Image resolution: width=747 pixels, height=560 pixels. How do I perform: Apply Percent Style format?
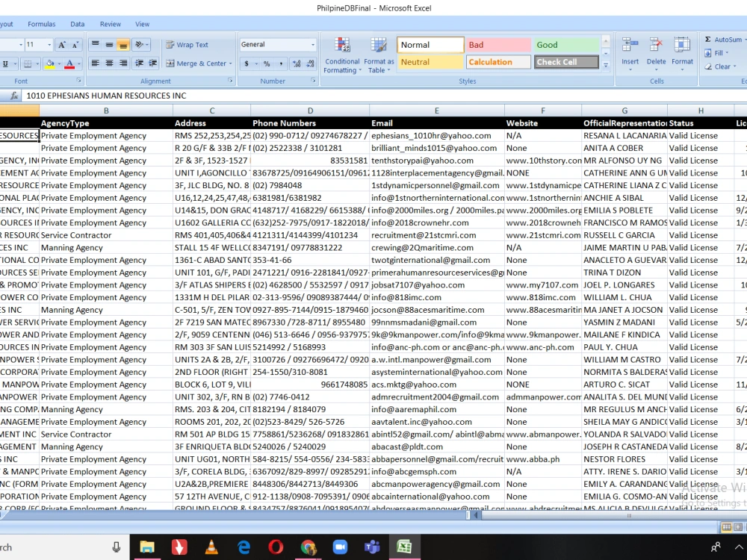pos(267,63)
